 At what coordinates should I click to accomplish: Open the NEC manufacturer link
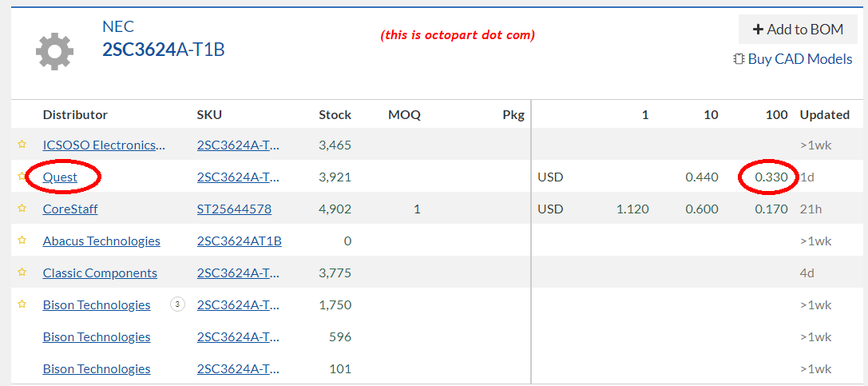[x=118, y=26]
